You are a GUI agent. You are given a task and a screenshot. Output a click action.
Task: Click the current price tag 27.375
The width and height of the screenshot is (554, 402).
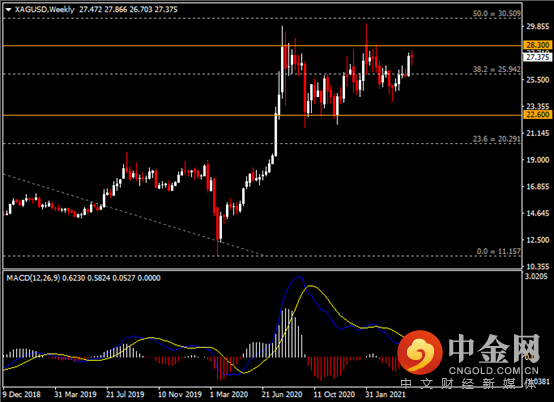pyautogui.click(x=537, y=57)
